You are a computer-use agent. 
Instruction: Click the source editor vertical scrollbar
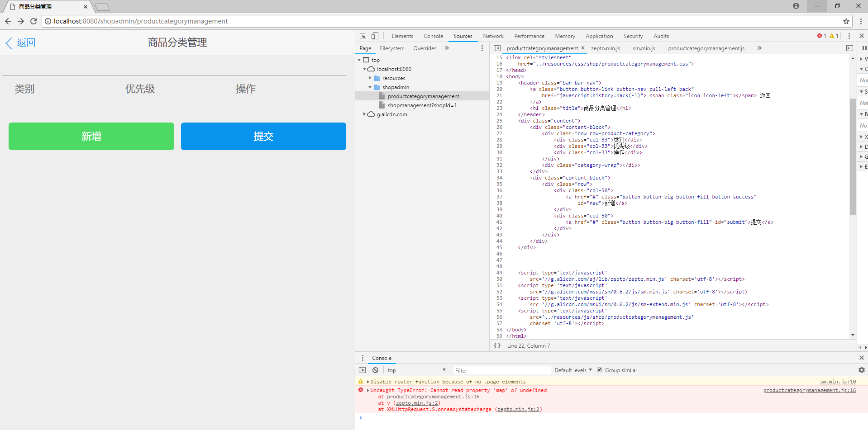853,156
